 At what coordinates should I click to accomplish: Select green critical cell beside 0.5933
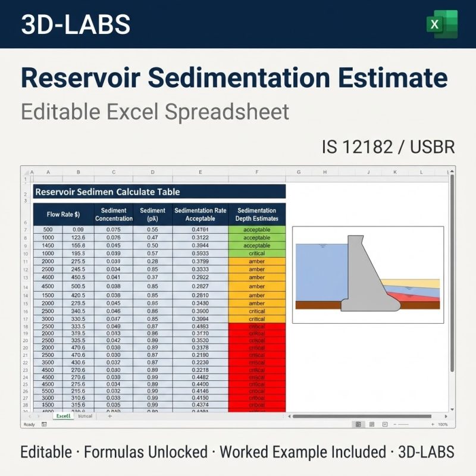257,253
